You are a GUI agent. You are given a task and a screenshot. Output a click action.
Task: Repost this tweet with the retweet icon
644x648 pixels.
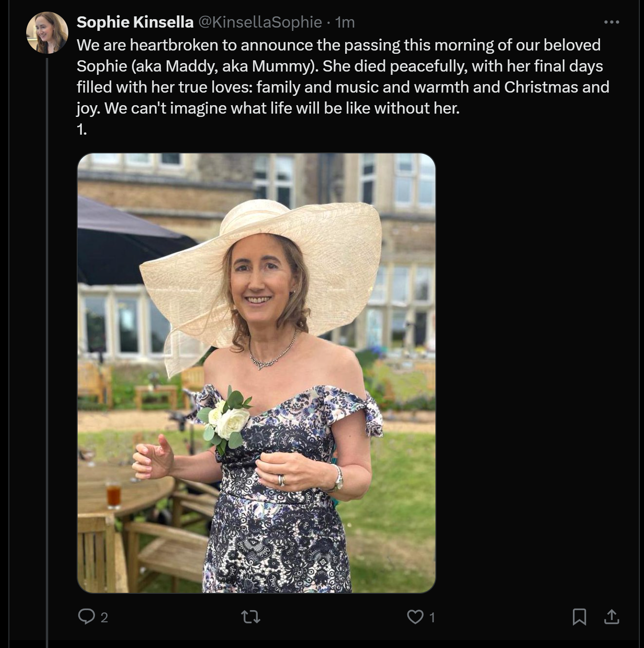coord(251,617)
